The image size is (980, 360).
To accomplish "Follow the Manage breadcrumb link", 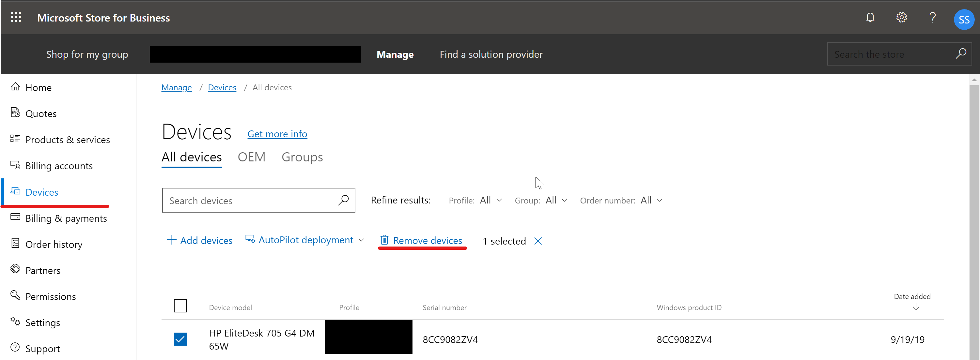I will pyautogui.click(x=177, y=87).
